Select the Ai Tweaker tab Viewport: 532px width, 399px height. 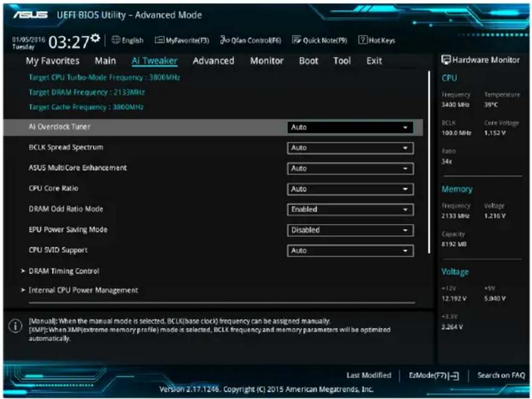pos(154,61)
